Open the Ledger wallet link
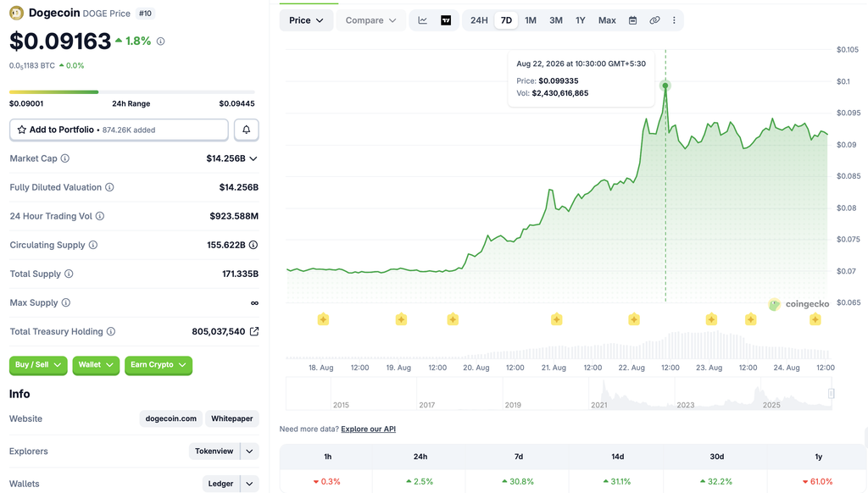 click(220, 484)
